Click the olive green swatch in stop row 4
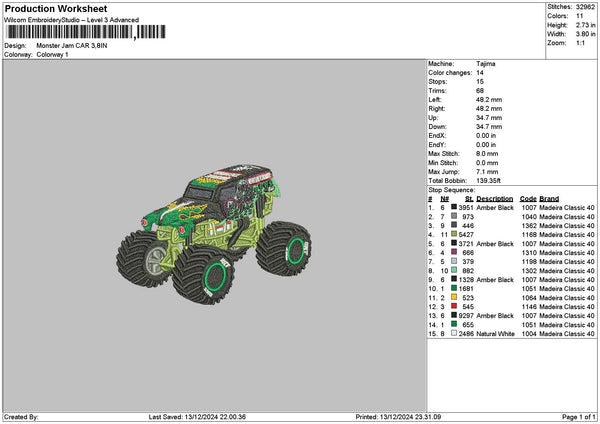The height and width of the screenshot is (424, 600). pyautogui.click(x=454, y=234)
